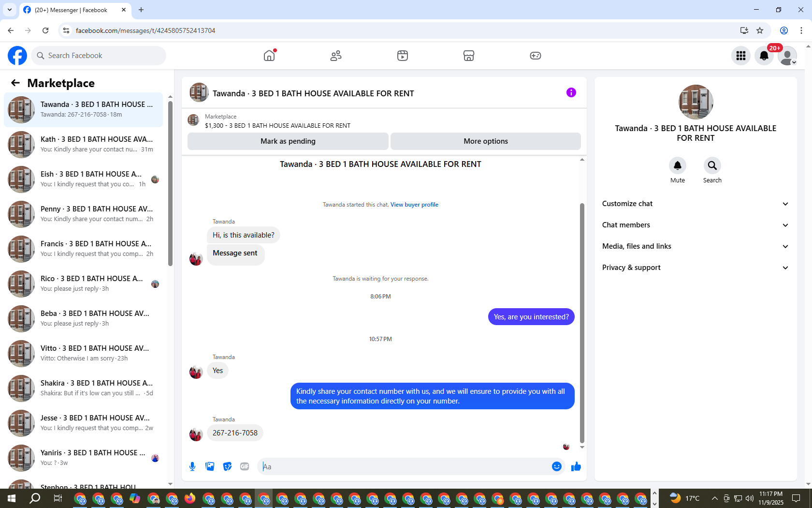Open Jesse's 3 BED conversation
Image resolution: width=812 pixels, height=508 pixels.
coord(84,423)
